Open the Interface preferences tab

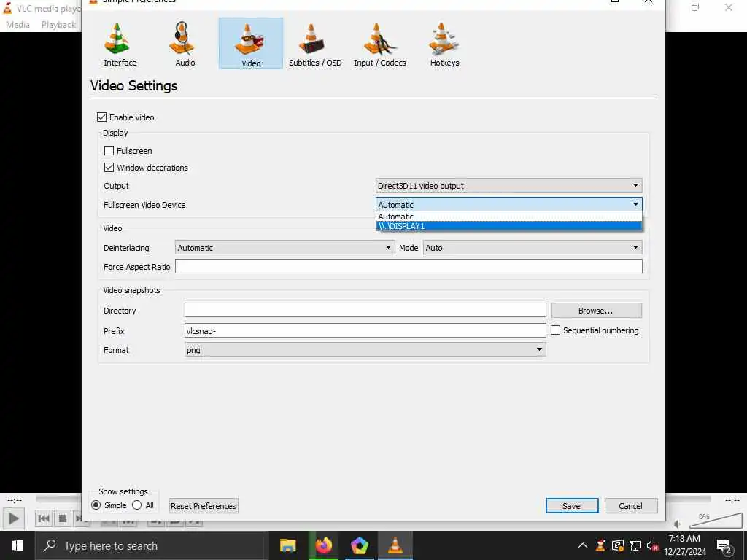tap(120, 44)
